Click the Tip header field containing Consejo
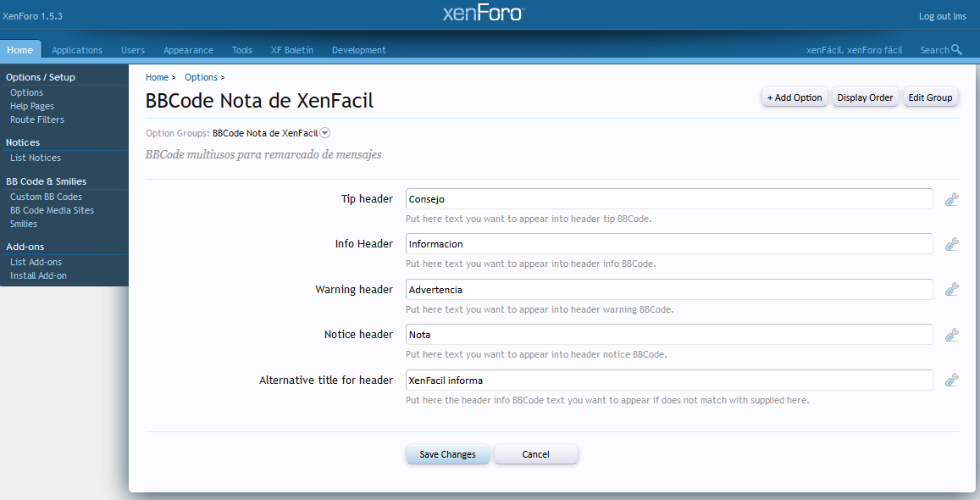The height and width of the screenshot is (500, 980). click(669, 199)
